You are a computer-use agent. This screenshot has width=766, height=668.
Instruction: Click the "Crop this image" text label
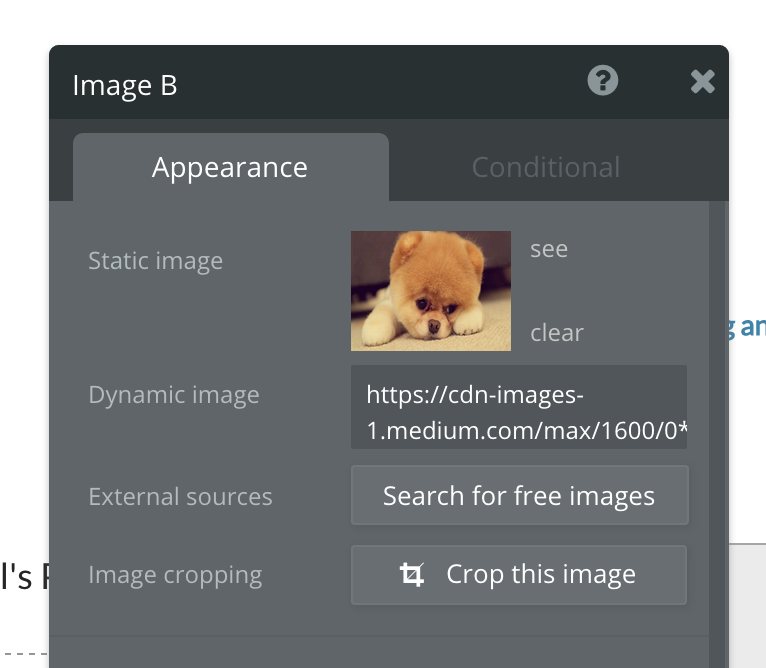540,575
